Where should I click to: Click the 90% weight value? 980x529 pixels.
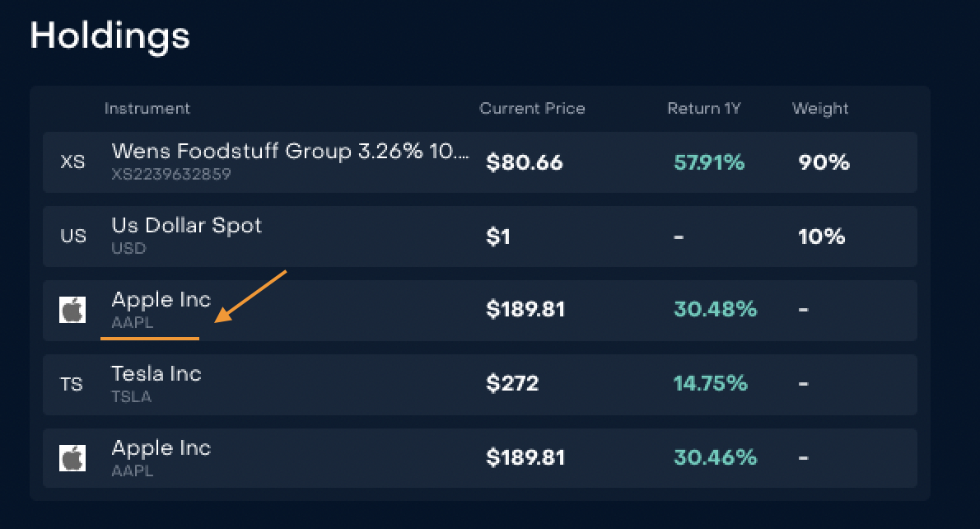tap(823, 163)
